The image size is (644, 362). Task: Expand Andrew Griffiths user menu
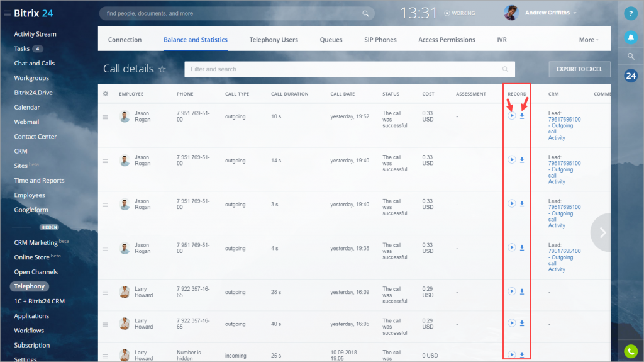pyautogui.click(x=575, y=13)
